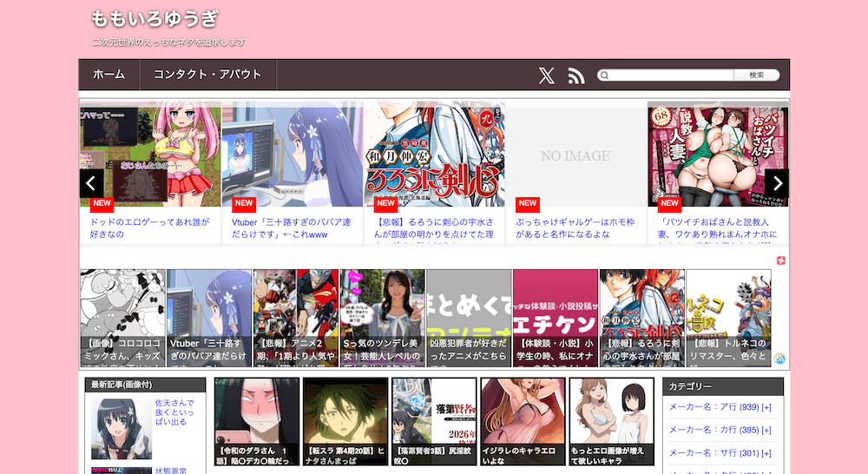Viewport: 868px width, 474px height.
Task: Open the Sっ気のツンデレ美女 thumbnail
Action: click(383, 318)
